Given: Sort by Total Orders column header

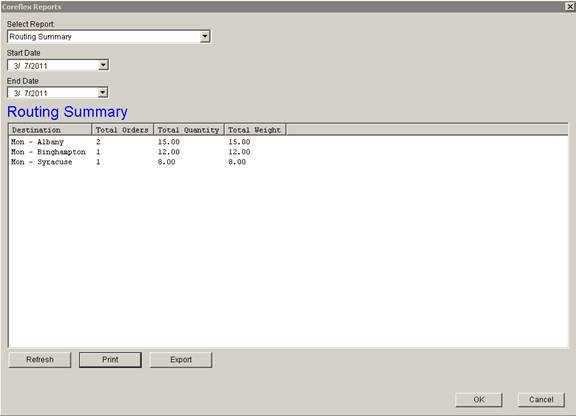Looking at the screenshot, I should (x=122, y=130).
